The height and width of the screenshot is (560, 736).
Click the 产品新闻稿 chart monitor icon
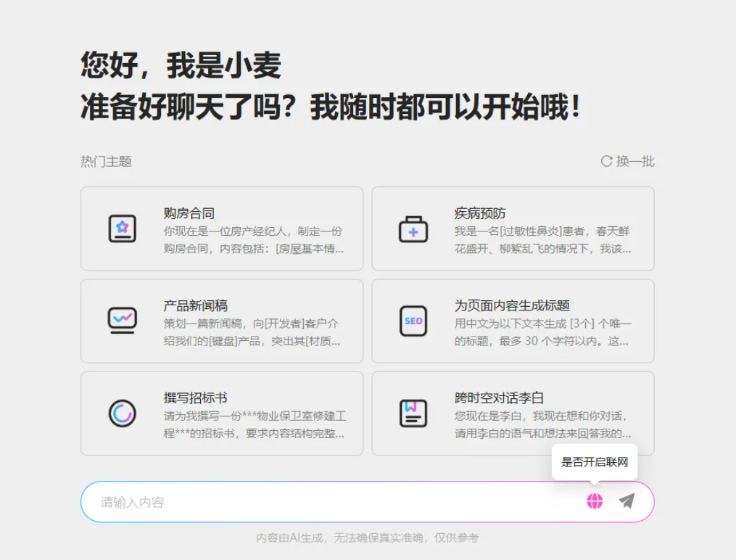tap(123, 321)
